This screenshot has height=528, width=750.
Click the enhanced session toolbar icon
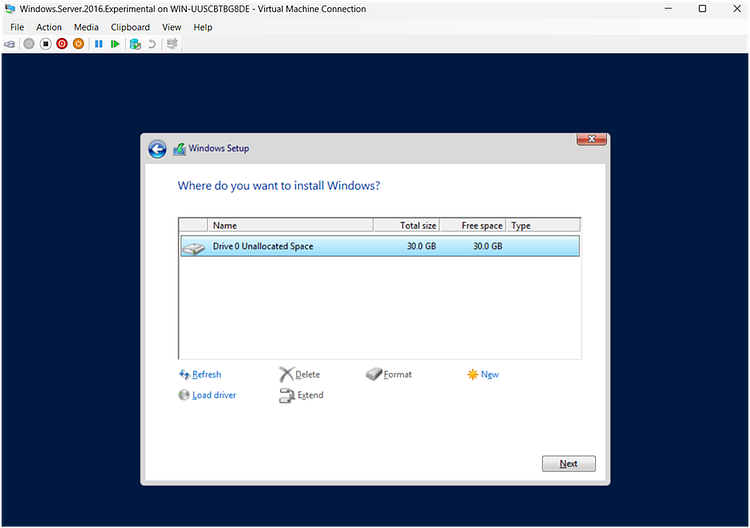click(172, 44)
